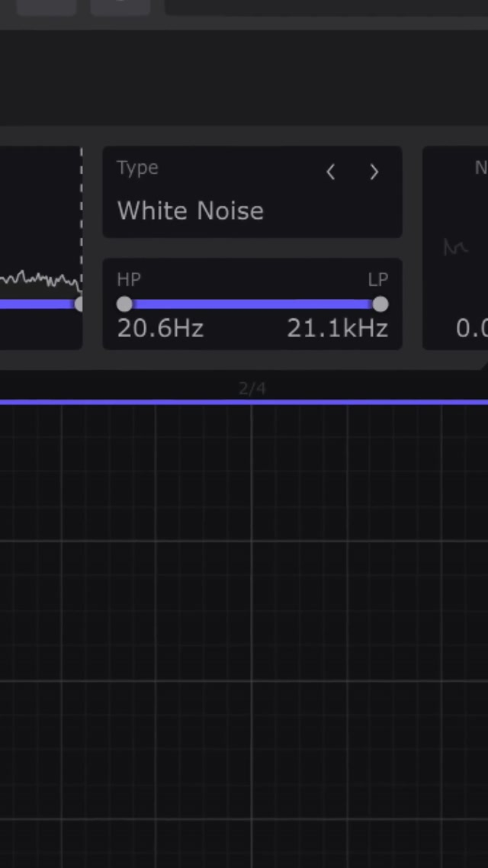488x868 pixels.
Task: Click the handle at the waveform slider's end
Action: pyautogui.click(x=79, y=304)
